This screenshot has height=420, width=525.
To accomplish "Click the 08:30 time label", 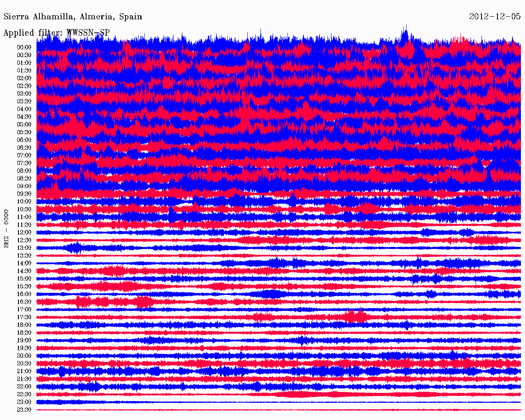I will pos(24,178).
